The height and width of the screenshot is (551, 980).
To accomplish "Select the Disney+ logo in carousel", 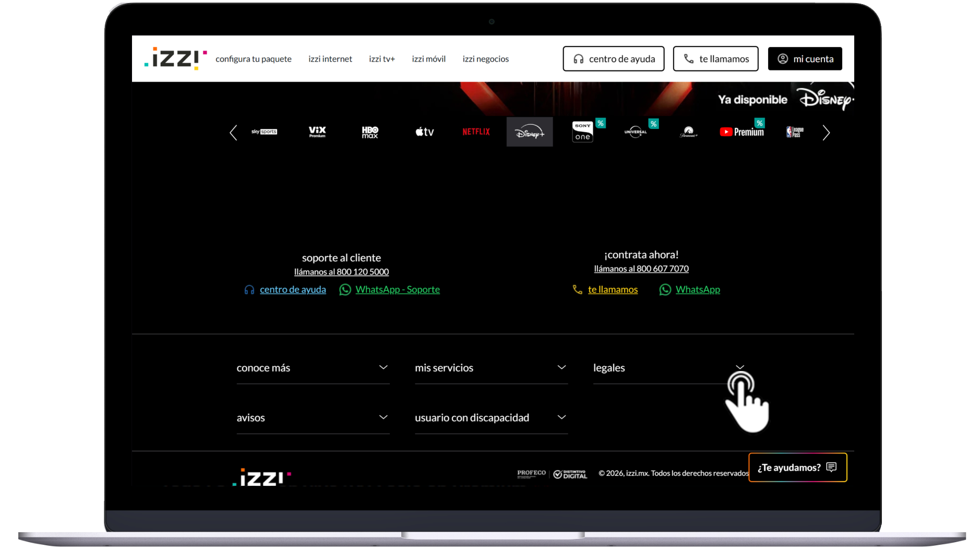I will (530, 131).
